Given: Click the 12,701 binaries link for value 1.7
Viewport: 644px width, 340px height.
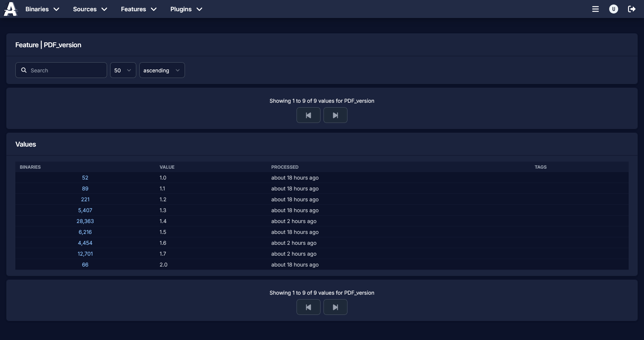Looking at the screenshot, I should coord(85,254).
